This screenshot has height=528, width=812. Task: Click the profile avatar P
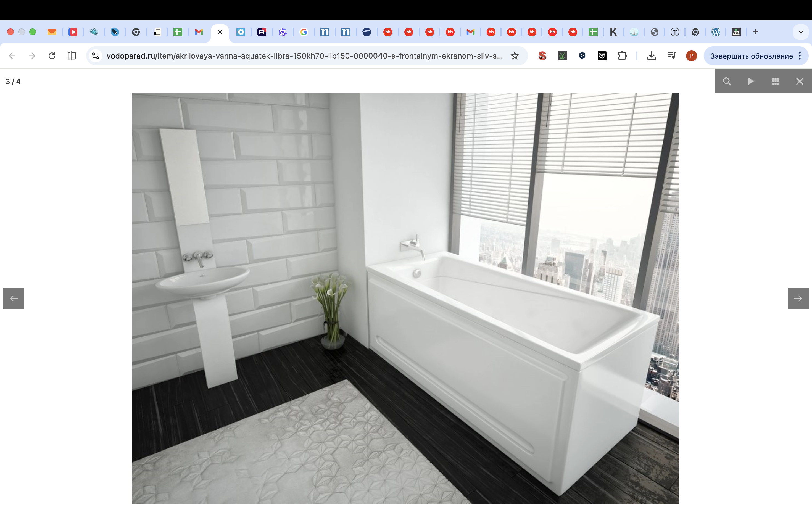691,56
